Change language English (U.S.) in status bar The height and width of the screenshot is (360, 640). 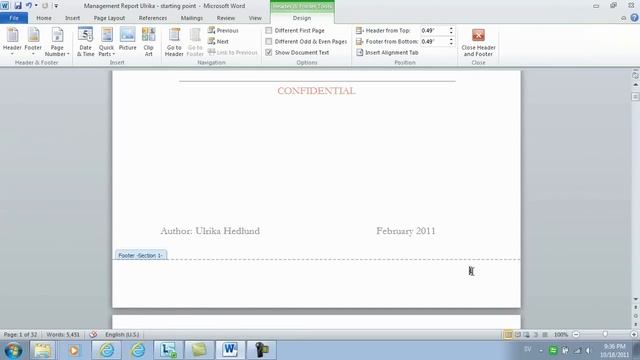point(122,335)
